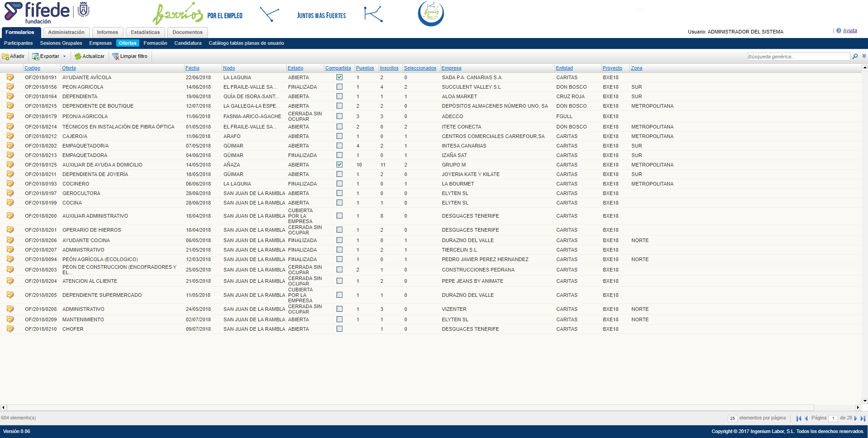Expand advanced search double-chevron
868x438 pixels.
tap(864, 56)
